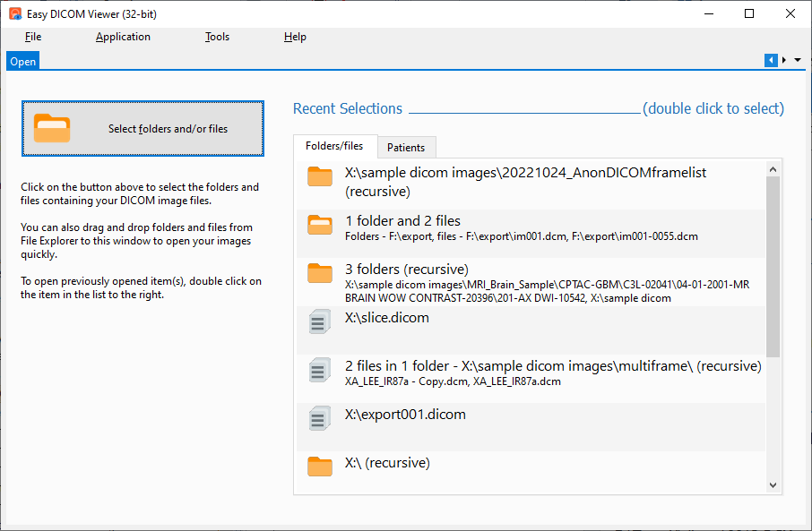The width and height of the screenshot is (812, 531).
Task: Open the tab list dropdown arrow
Action: (798, 61)
